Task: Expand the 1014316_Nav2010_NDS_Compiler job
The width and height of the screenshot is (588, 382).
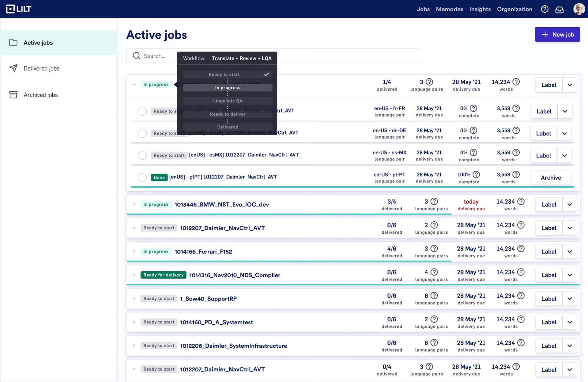Action: coord(134,275)
